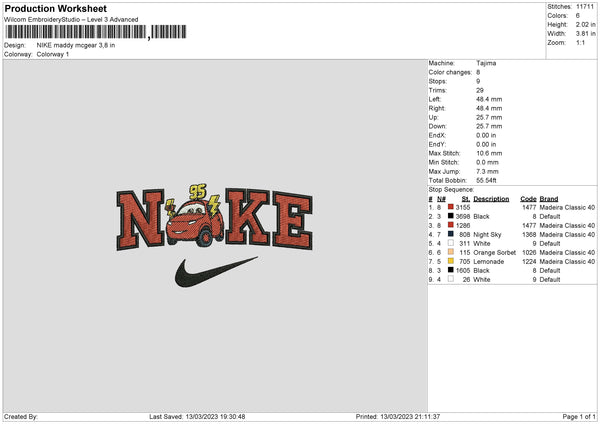The image size is (600, 424).
Task: Click the Color changes value '8'
Action: [x=478, y=72]
